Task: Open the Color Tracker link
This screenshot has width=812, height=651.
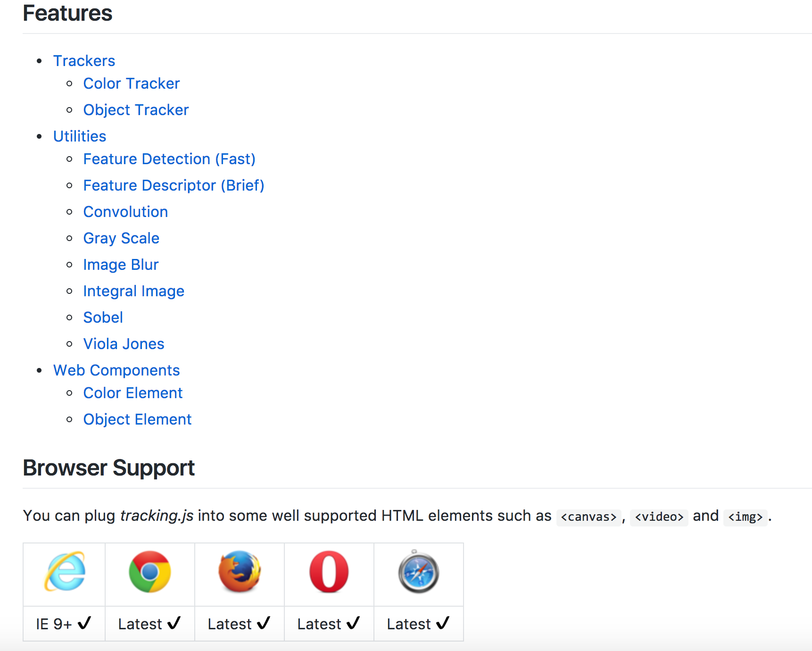Action: click(132, 83)
